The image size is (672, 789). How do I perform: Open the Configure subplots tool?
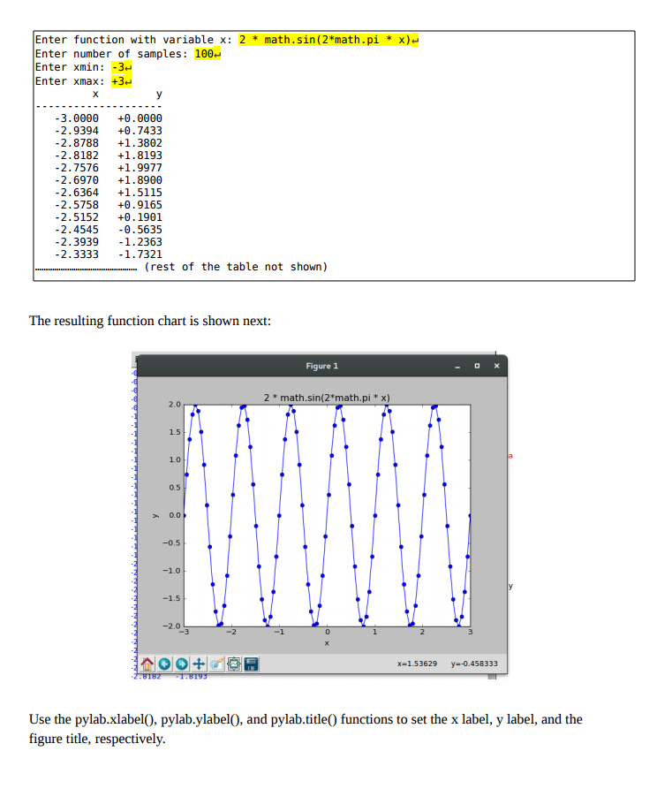234,664
